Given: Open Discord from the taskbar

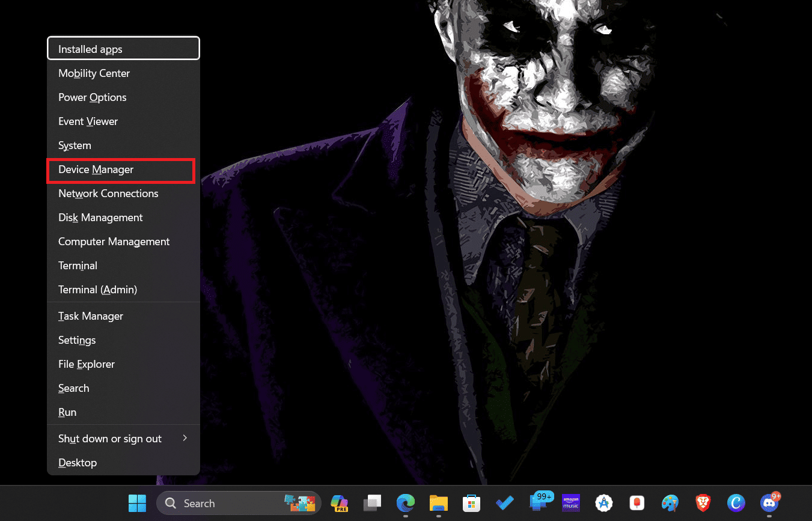Looking at the screenshot, I should coord(769,503).
